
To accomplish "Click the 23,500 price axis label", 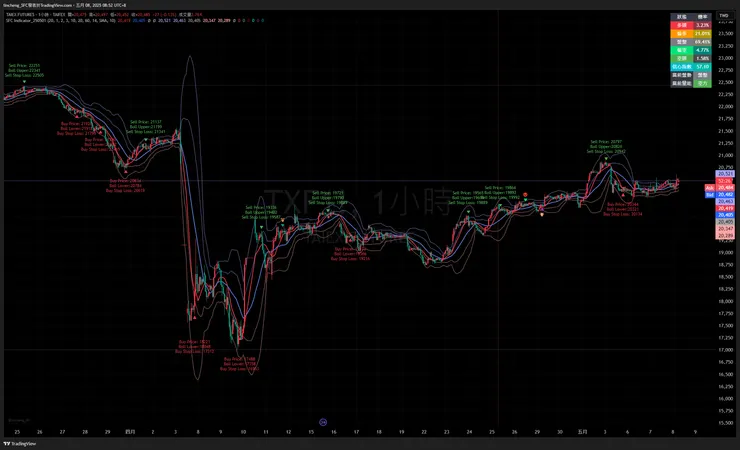I will (725, 33).
